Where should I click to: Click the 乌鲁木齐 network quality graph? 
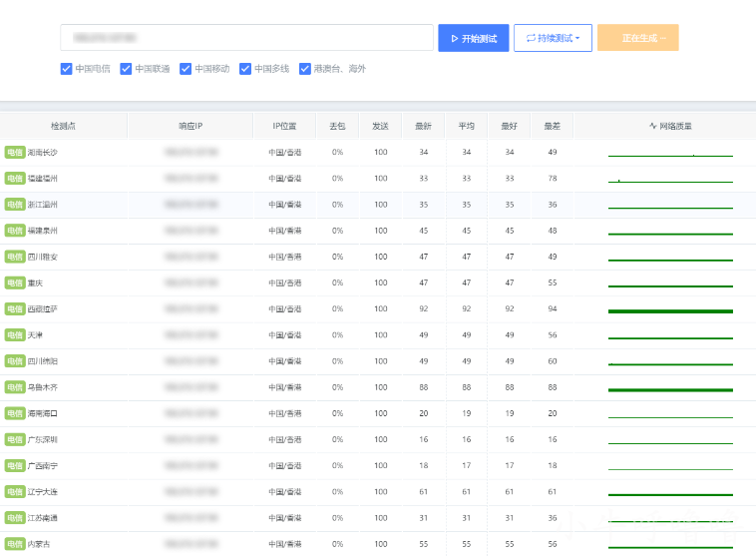pyautogui.click(x=670, y=389)
